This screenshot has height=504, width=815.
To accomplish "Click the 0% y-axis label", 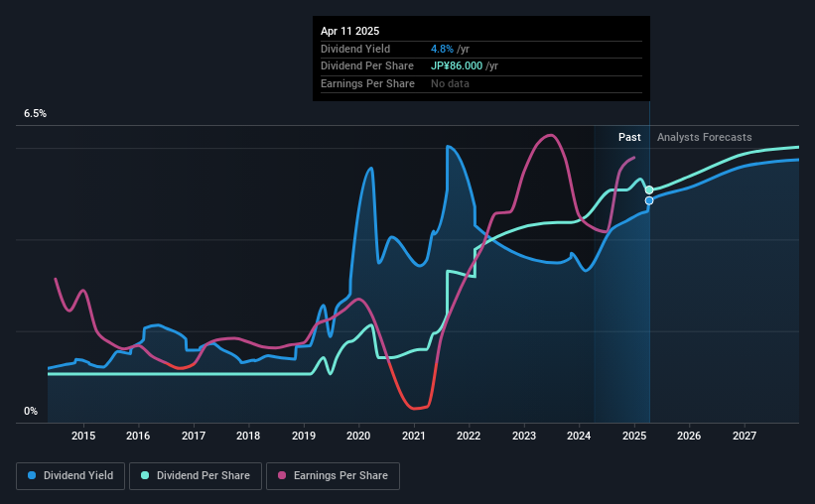I will click(31, 411).
